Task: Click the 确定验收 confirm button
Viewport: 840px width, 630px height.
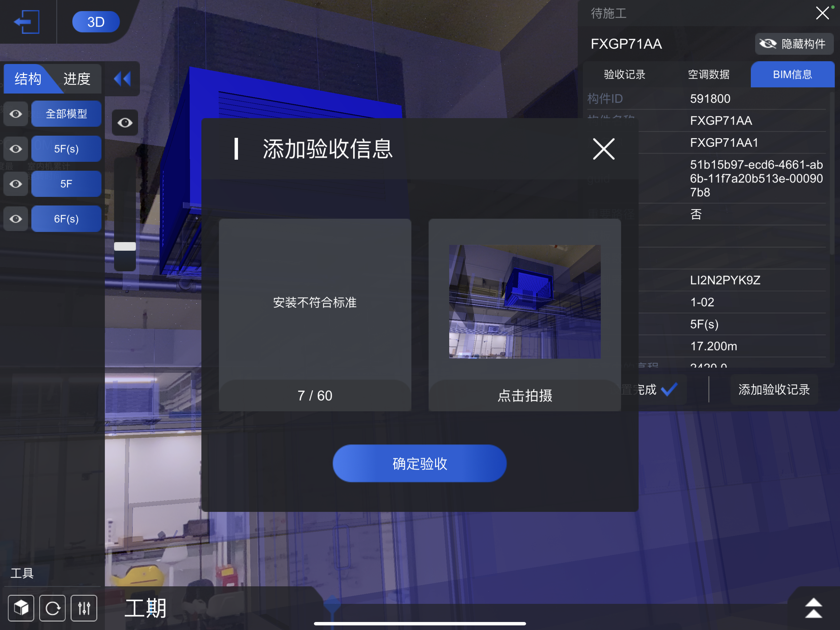Action: coord(420,464)
